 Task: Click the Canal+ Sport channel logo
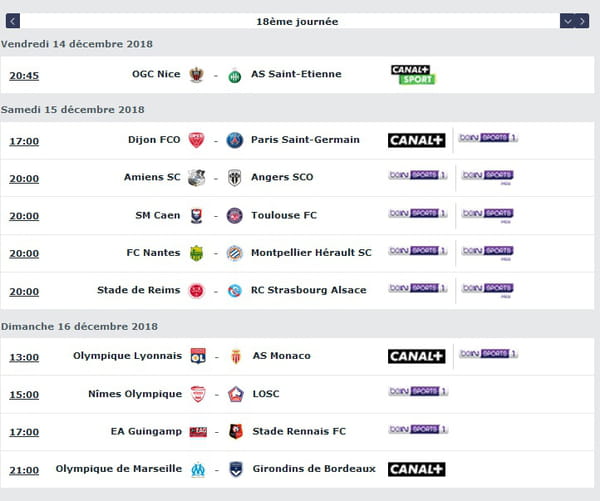(x=413, y=75)
